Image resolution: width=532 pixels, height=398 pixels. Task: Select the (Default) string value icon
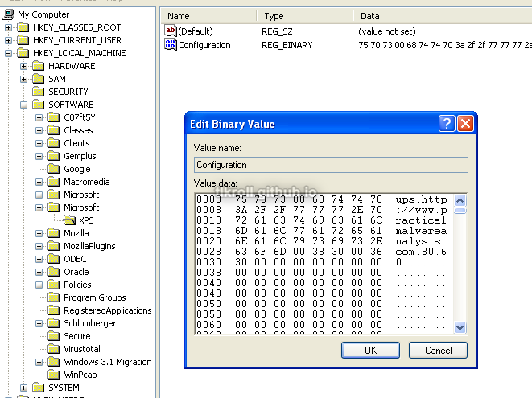(x=170, y=31)
